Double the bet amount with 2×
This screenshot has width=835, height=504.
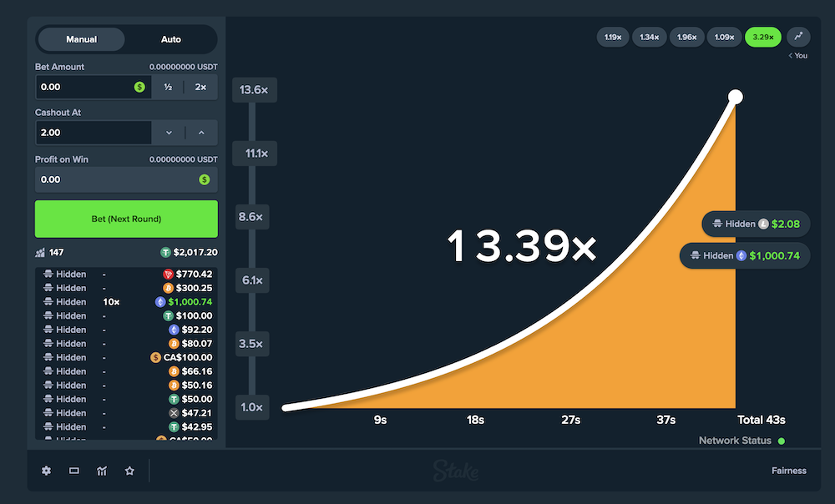click(x=200, y=87)
